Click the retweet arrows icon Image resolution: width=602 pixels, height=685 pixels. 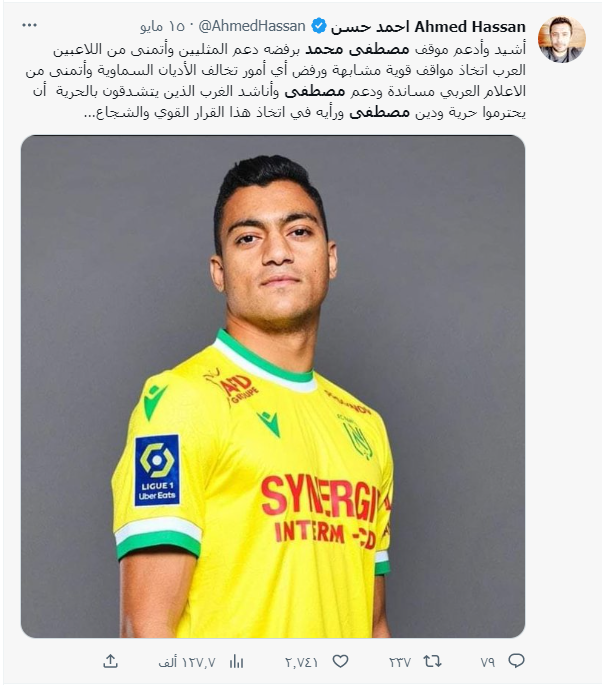(x=432, y=661)
